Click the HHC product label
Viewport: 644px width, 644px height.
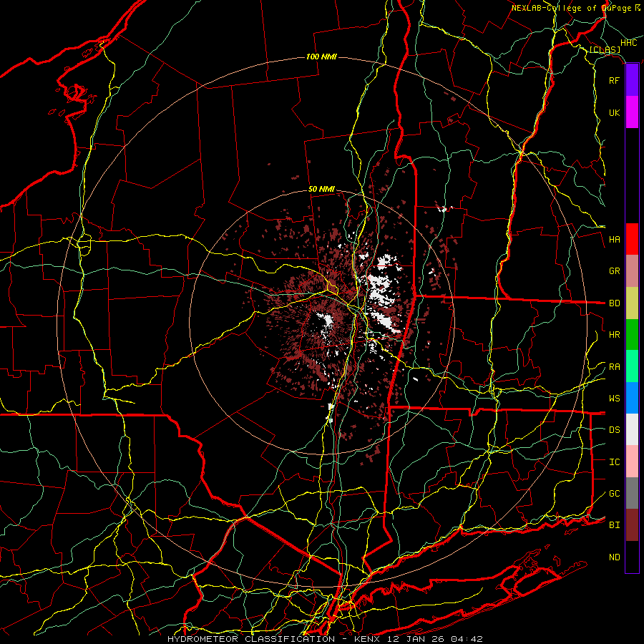tap(629, 43)
